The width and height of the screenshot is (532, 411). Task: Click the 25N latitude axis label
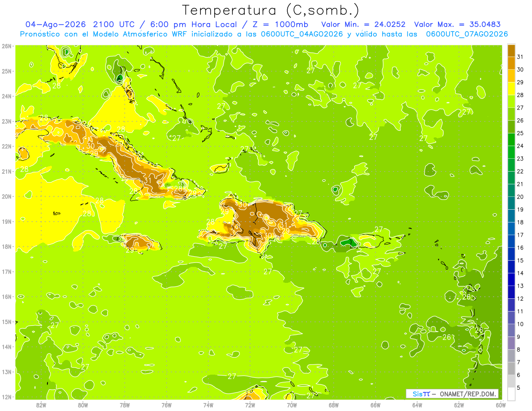coord(7,71)
